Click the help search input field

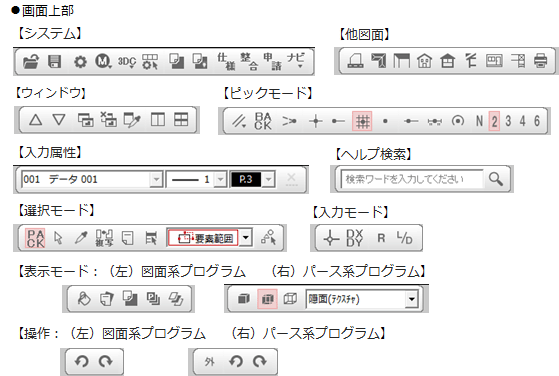point(412,179)
